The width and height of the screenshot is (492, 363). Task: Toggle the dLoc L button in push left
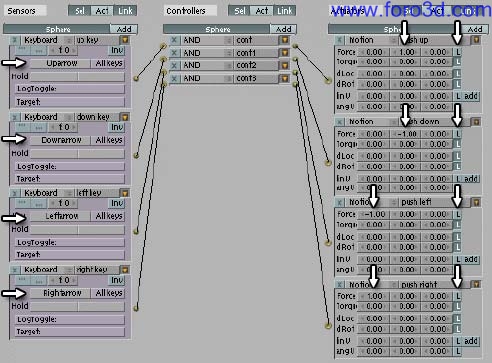point(458,237)
